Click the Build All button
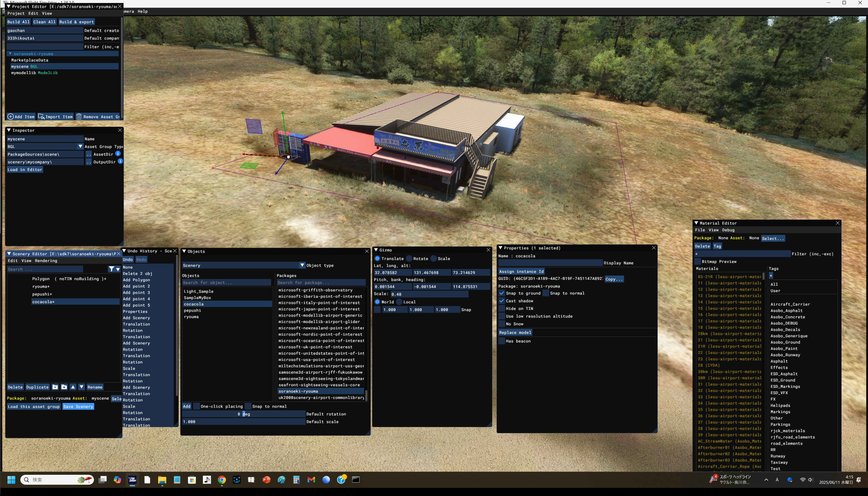The height and width of the screenshot is (496, 868). (x=18, y=22)
